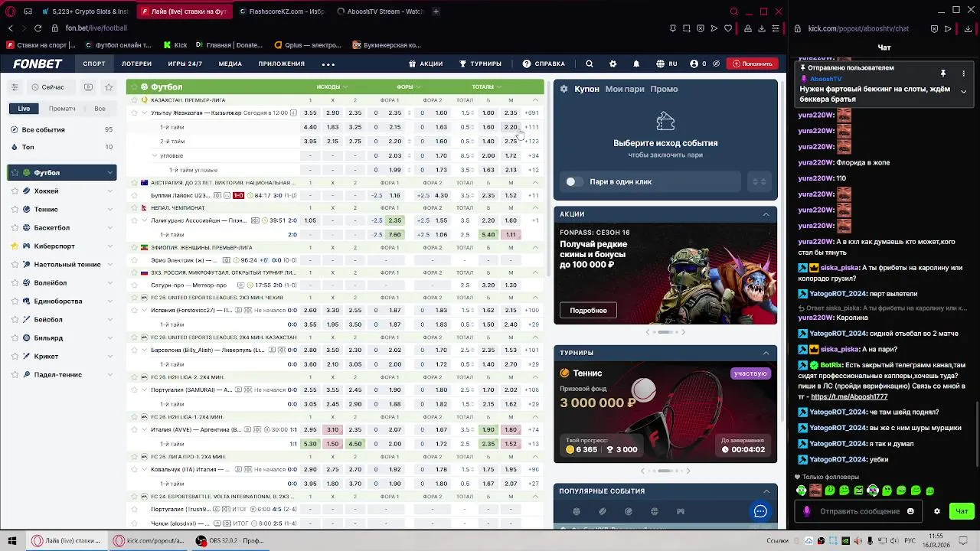Open the Fonbet search icon

pyautogui.click(x=589, y=64)
